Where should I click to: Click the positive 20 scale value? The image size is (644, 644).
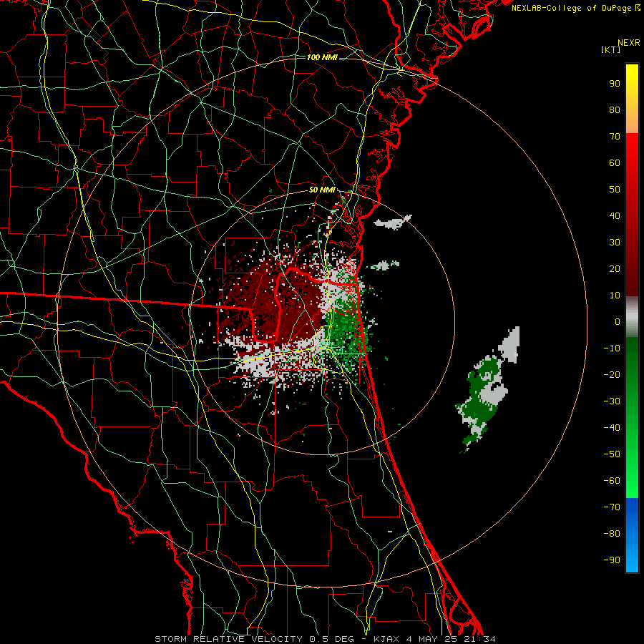(x=615, y=269)
